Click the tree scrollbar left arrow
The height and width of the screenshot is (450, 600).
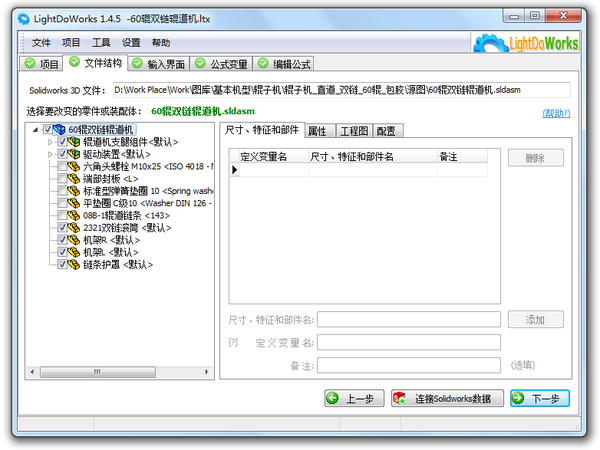32,372
